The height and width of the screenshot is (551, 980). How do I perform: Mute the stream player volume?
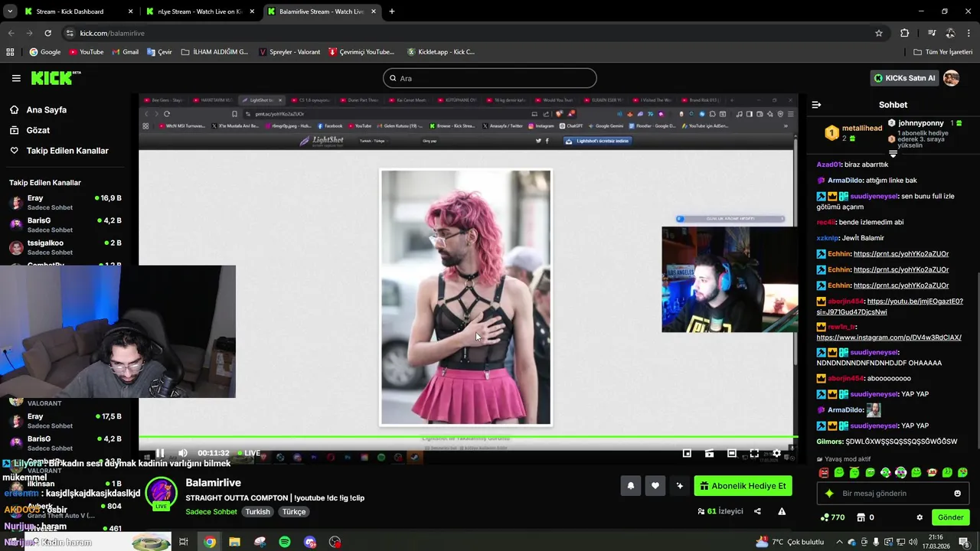point(182,453)
